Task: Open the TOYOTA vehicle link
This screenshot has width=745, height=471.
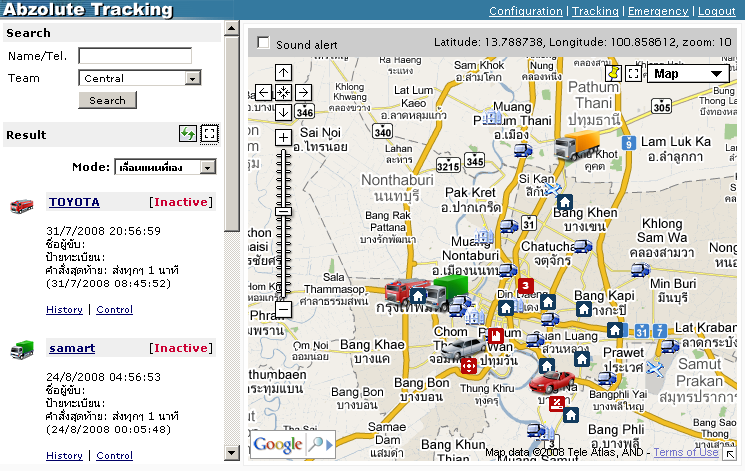Action: 74,202
